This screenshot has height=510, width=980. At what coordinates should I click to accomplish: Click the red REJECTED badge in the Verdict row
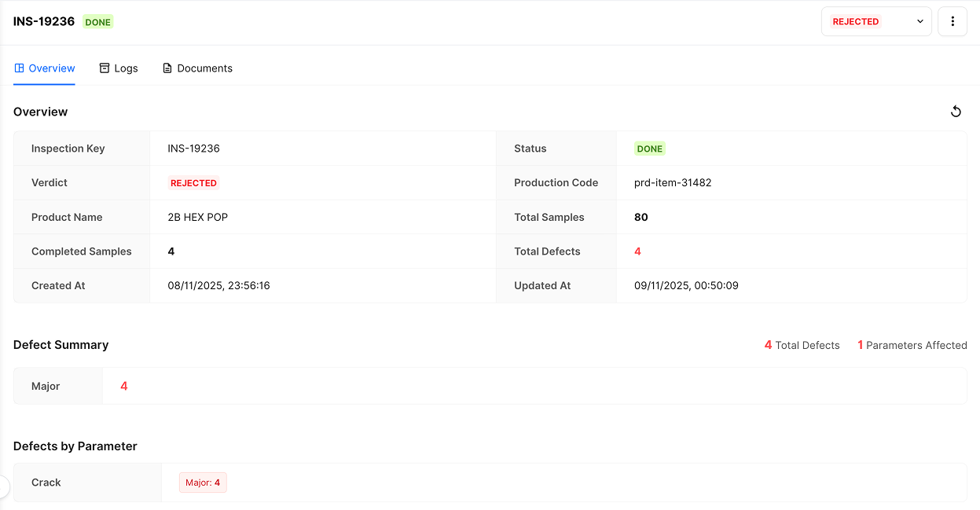click(193, 183)
